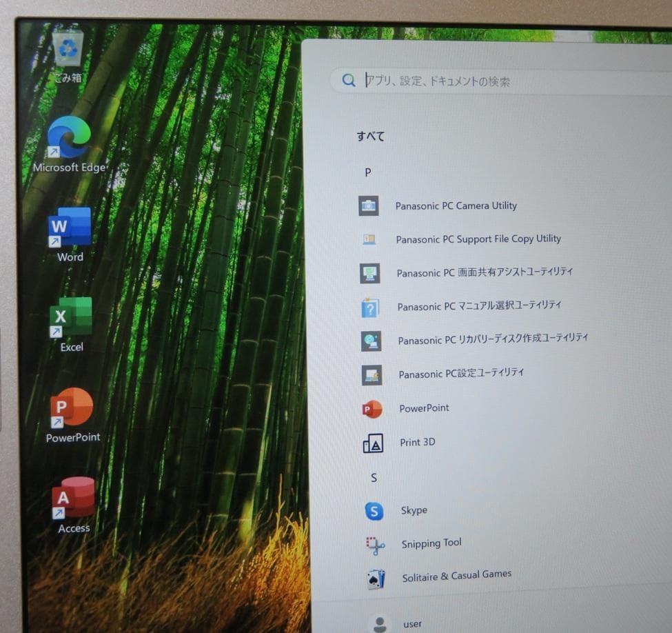Screen dimensions: 672x633
Task: Click the Skype icon in the app list
Action: pyautogui.click(x=374, y=511)
